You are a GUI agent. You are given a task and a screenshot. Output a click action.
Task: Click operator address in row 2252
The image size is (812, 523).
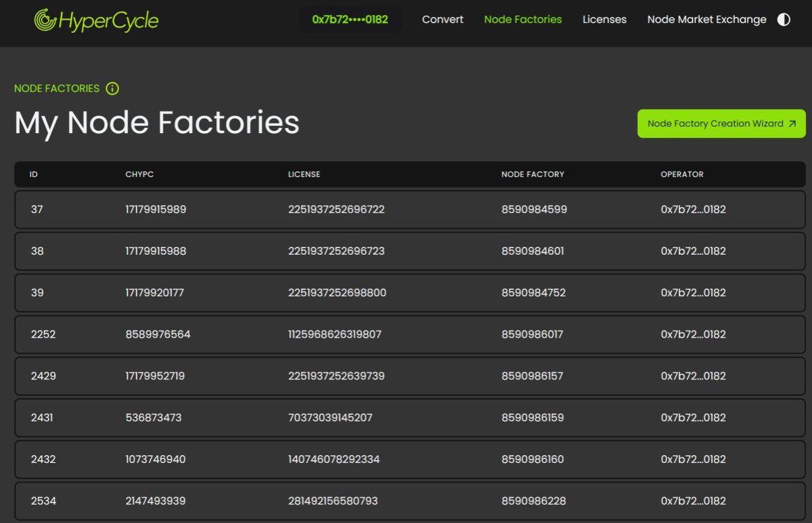click(x=693, y=334)
